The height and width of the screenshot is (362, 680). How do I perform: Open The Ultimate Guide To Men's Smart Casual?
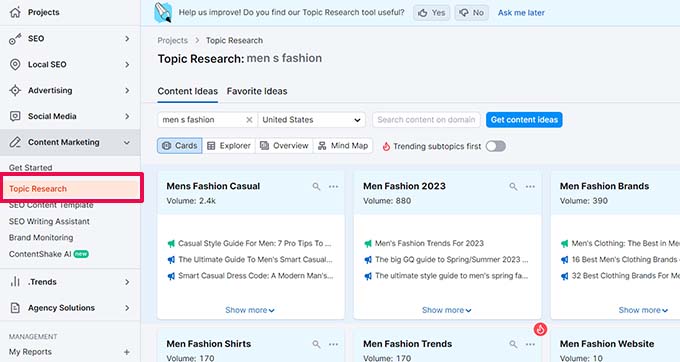(x=255, y=260)
